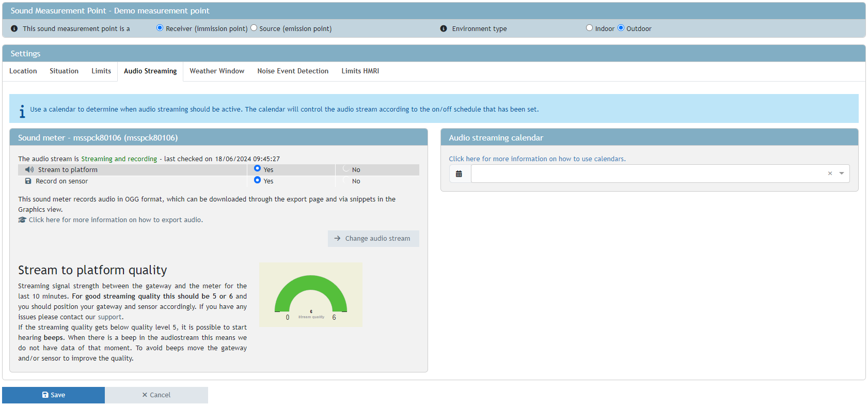This screenshot has height=405, width=868.
Task: Click the speaker icon for Stream to platform
Action: coord(29,170)
